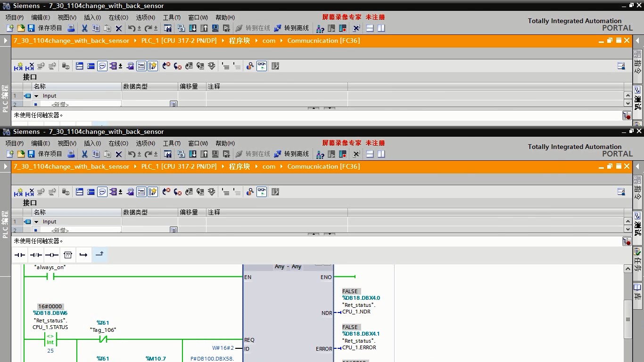The width and height of the screenshot is (644, 362).
Task: Open the 编辑(E) menu in the lower window
Action: (41, 143)
